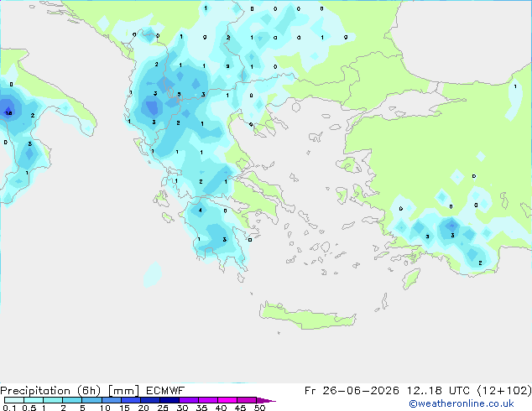Click the legend scale label '25'
The image size is (532, 411).
click(163, 408)
